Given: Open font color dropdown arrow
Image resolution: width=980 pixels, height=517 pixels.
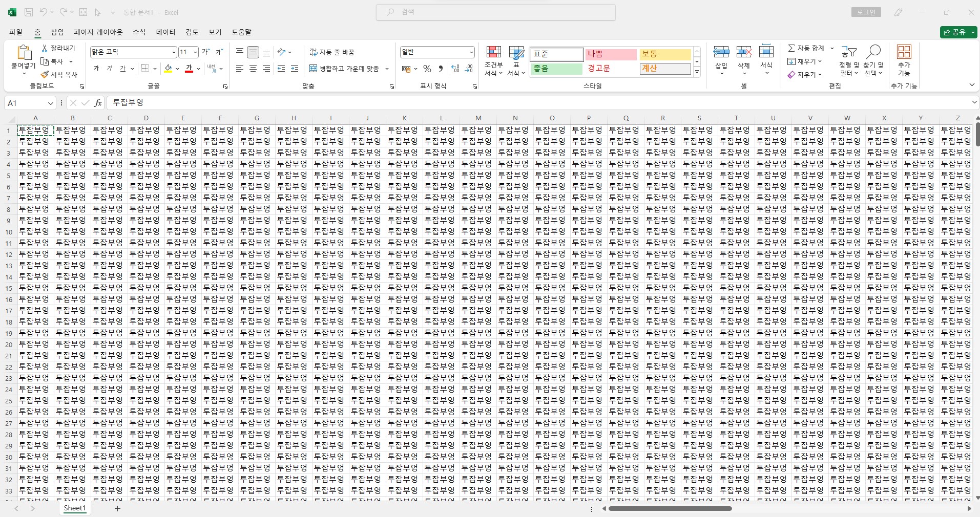Looking at the screenshot, I should click(199, 69).
